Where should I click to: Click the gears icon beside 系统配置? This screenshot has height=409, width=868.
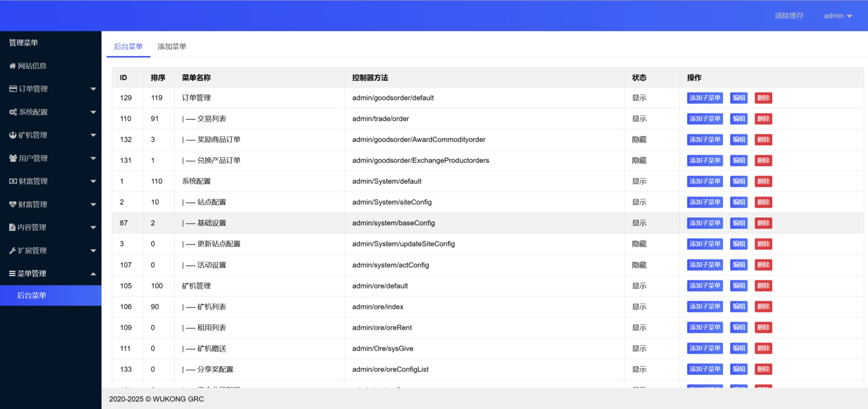(13, 112)
